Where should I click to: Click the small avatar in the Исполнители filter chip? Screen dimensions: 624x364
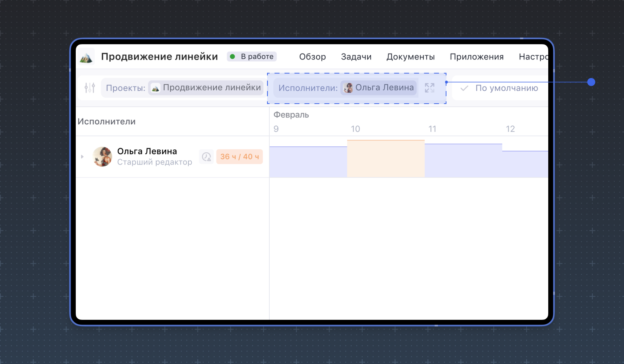point(348,88)
